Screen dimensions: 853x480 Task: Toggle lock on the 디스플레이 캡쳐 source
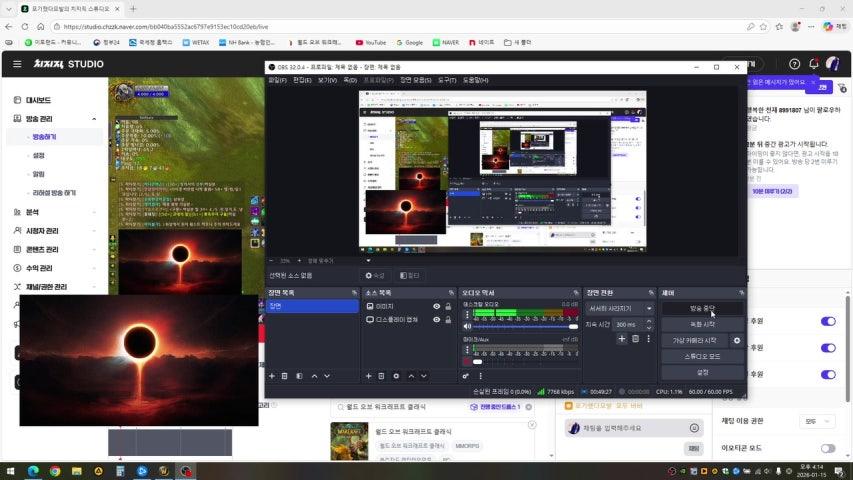[x=448, y=320]
